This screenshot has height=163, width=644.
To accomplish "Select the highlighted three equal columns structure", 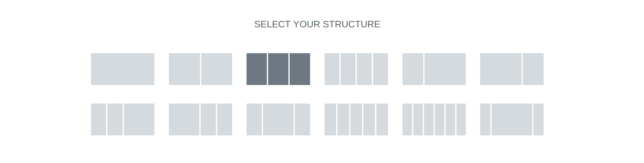I will coord(278,69).
